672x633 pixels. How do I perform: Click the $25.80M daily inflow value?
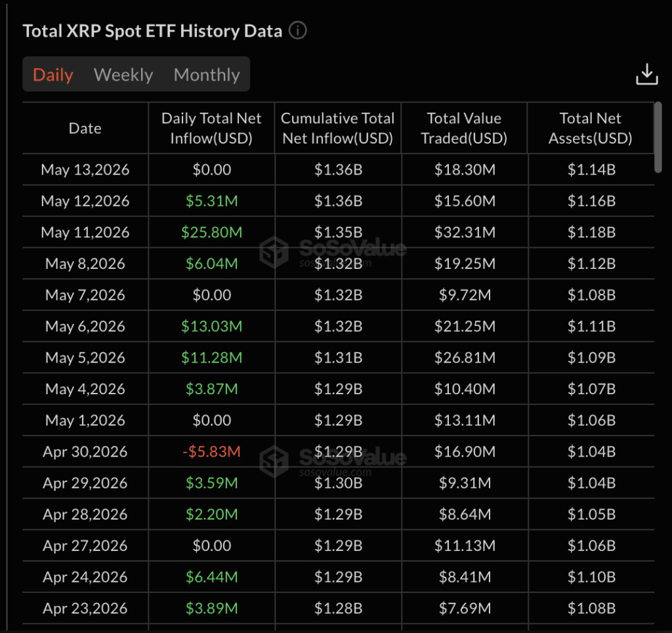(x=212, y=232)
